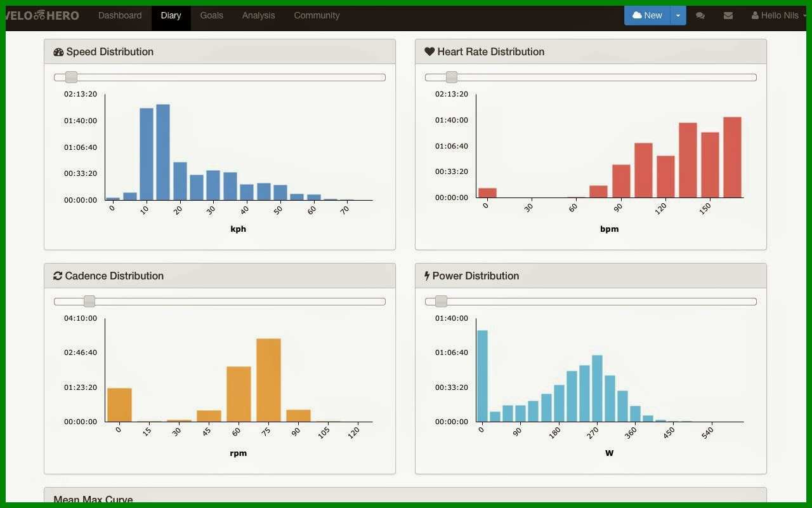This screenshot has width=812, height=508.
Task: Open the chat comments icon
Action: [700, 15]
